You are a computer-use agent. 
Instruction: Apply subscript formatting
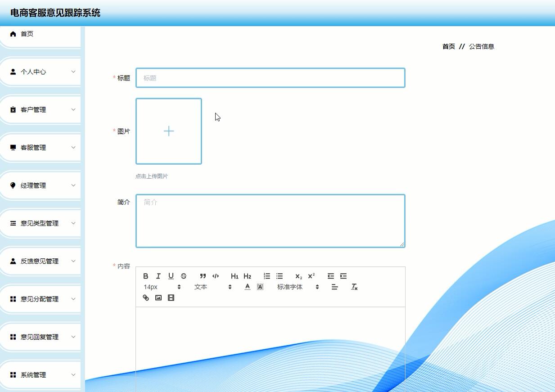coord(299,276)
